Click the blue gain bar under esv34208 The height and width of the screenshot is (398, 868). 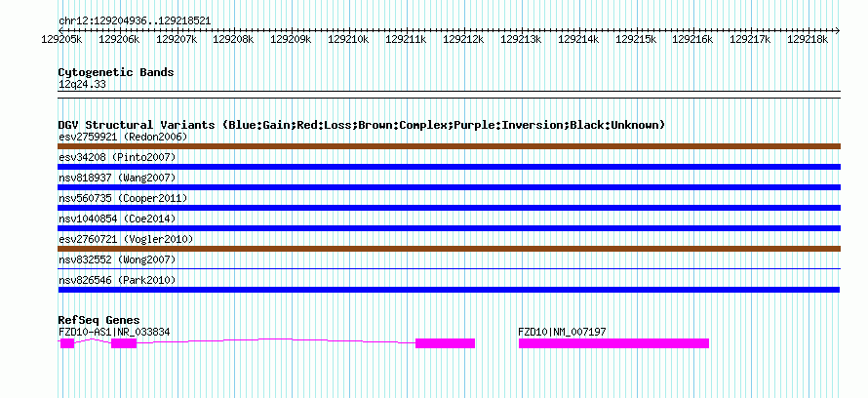[449, 167]
